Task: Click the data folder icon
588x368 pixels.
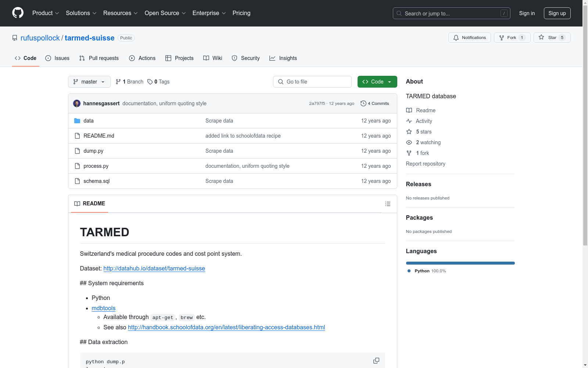Action: pos(77,121)
